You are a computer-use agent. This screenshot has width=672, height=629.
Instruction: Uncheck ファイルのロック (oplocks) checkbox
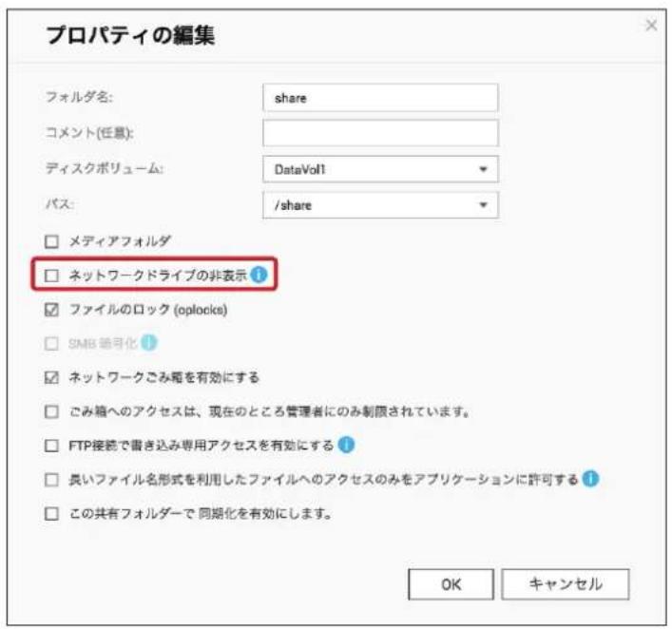click(51, 310)
